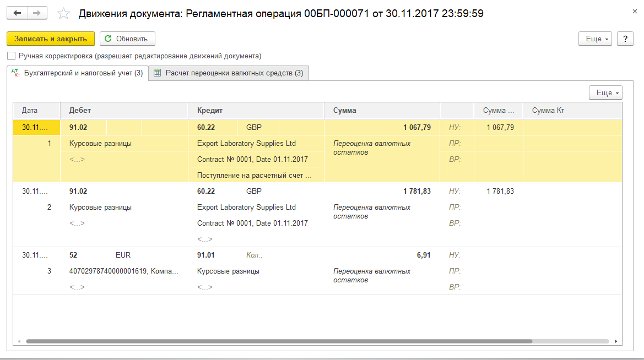The image size is (644, 360).
Task: Open the top Еще dropdown menu
Action: coord(596,39)
